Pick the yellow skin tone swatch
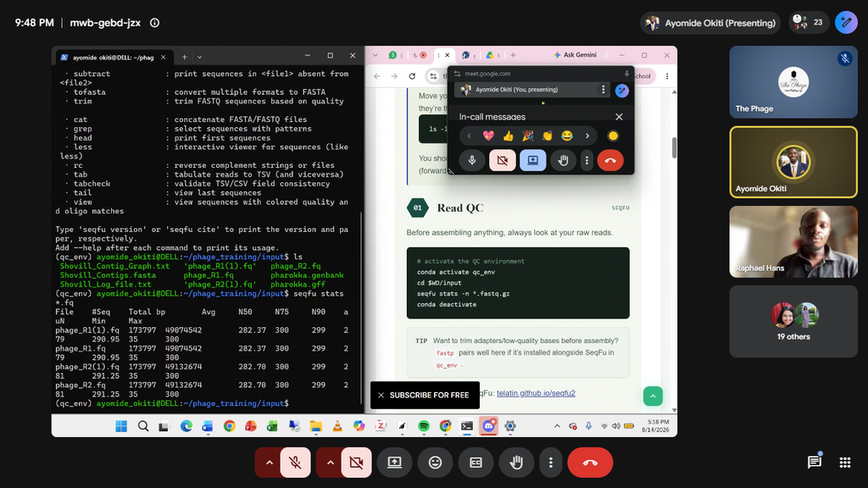The image size is (868, 488). tap(613, 136)
